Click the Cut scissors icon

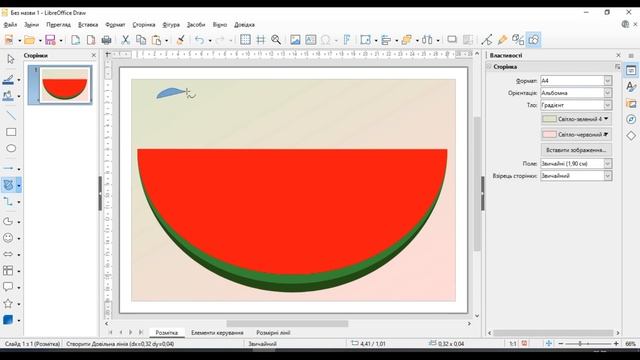coord(125,40)
